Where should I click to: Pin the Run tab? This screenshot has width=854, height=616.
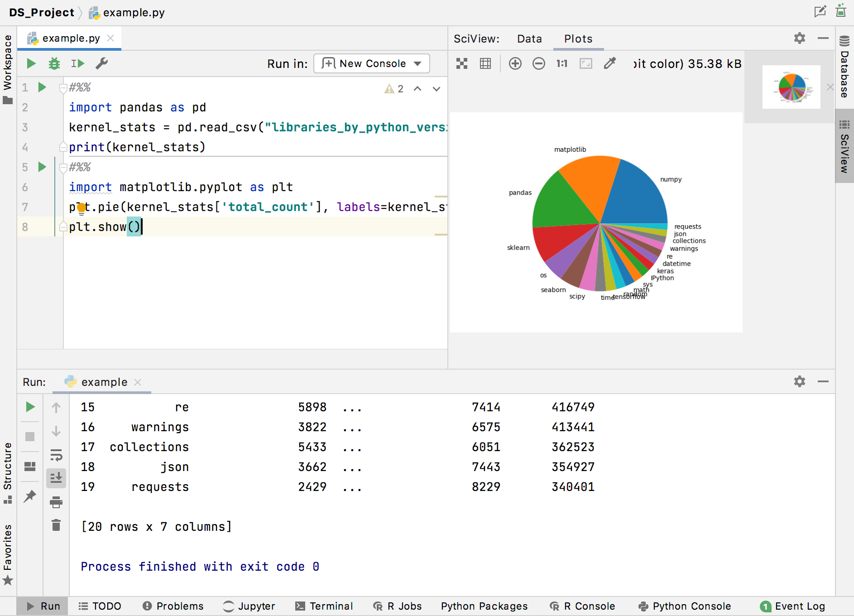[30, 497]
